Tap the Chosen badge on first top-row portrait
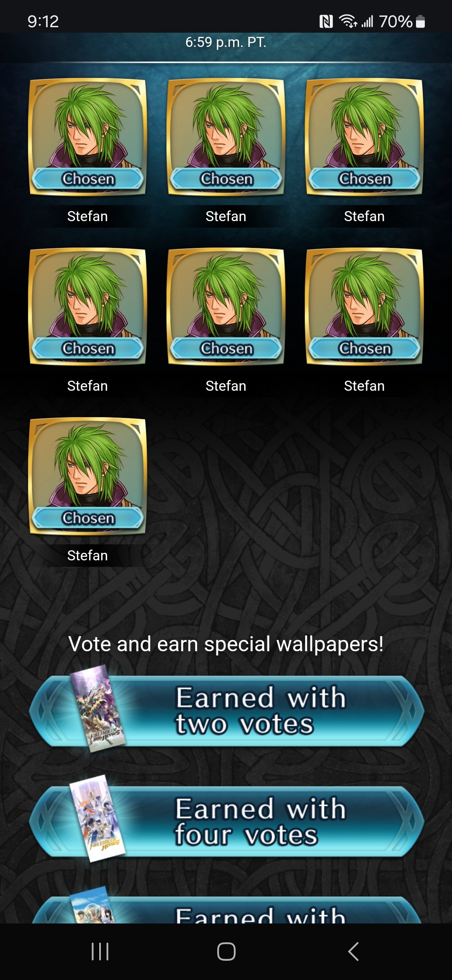Image resolution: width=452 pixels, height=980 pixels. pos(88,179)
